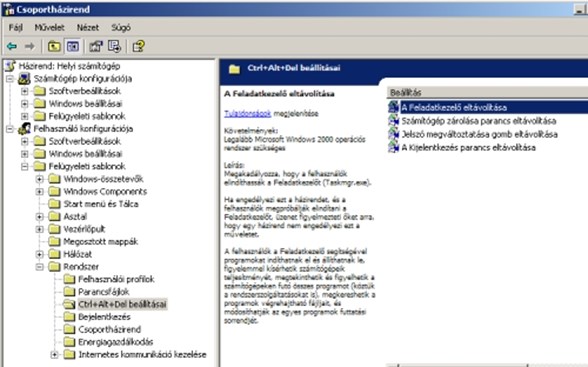Collapse Felügyeleti sablonok under Felhasználó konfigurációja
Viewport: 588px width, 367px height.
click(25, 166)
